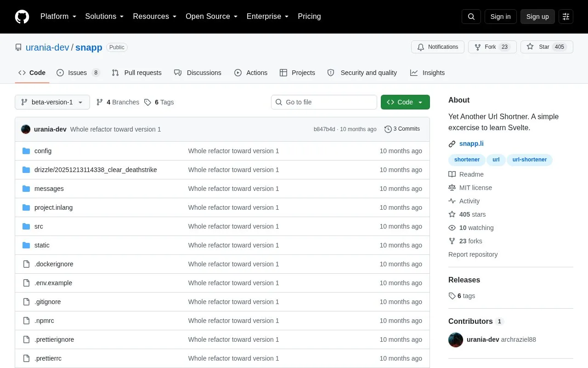Click the Report repository link

473,254
